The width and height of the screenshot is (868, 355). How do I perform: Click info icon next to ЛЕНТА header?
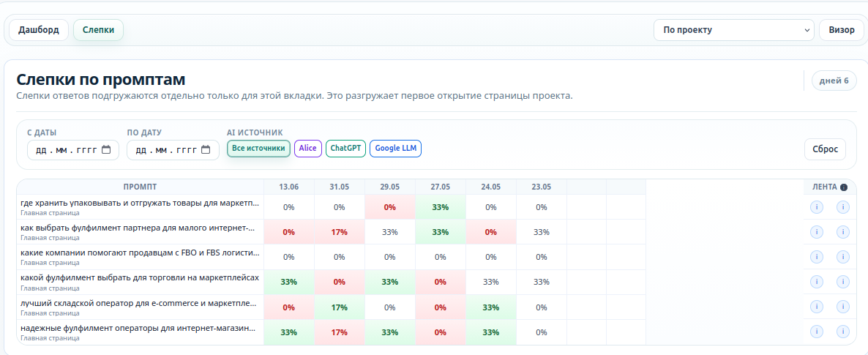coord(844,187)
